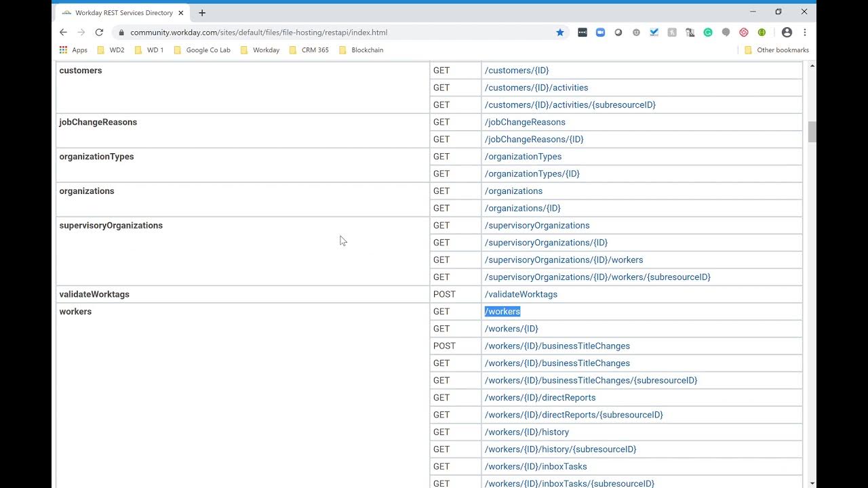Click the POST cell beside /validateWorktags
This screenshot has height=488, width=868.
coord(456,294)
